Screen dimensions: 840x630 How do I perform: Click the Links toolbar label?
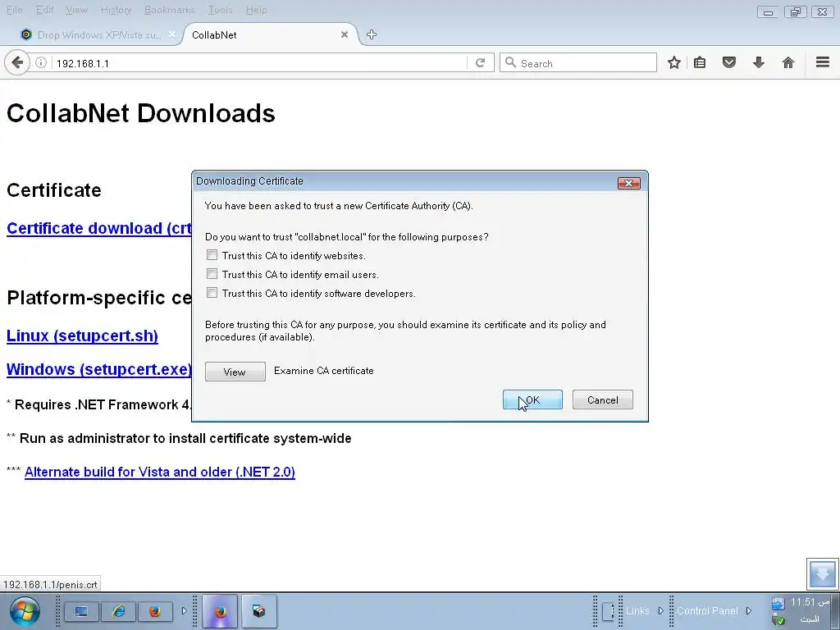(x=637, y=610)
